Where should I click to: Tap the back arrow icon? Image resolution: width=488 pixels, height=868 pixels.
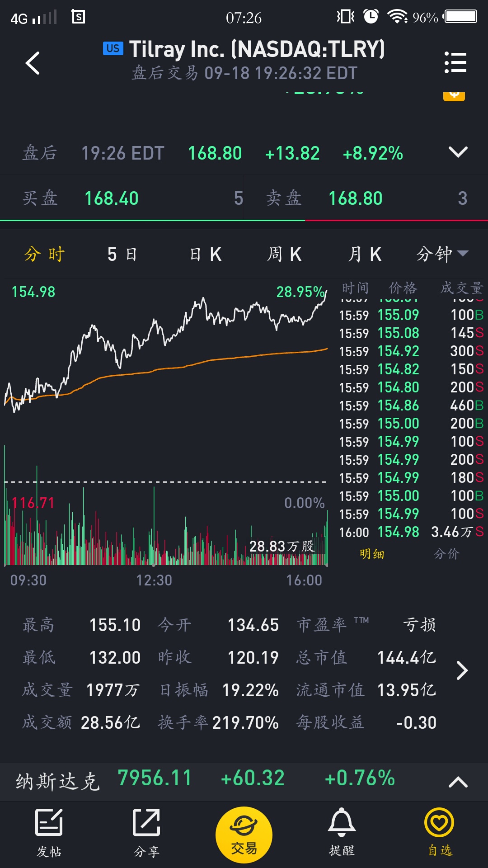(x=33, y=63)
